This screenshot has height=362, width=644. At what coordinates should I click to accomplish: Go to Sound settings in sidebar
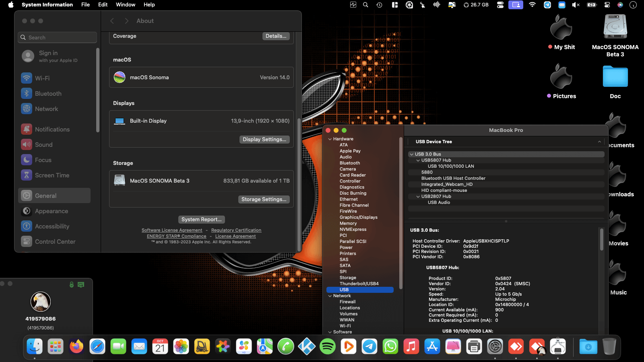pyautogui.click(x=54, y=144)
